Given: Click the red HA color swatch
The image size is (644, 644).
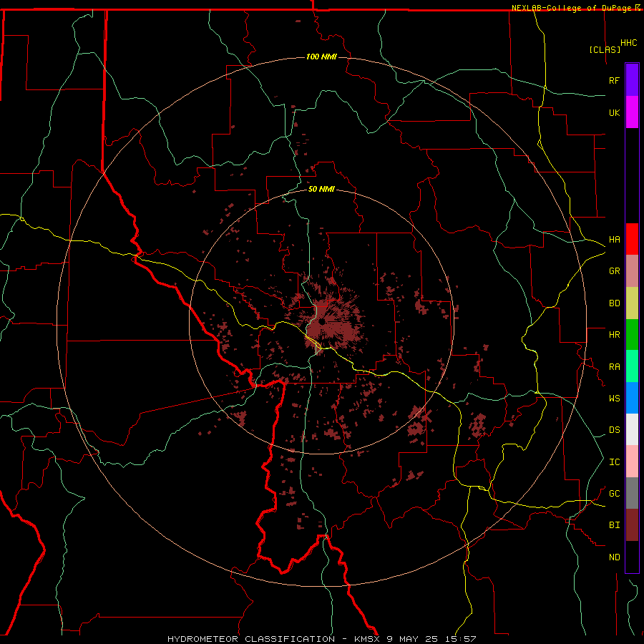Looking at the screenshot, I should [x=632, y=239].
